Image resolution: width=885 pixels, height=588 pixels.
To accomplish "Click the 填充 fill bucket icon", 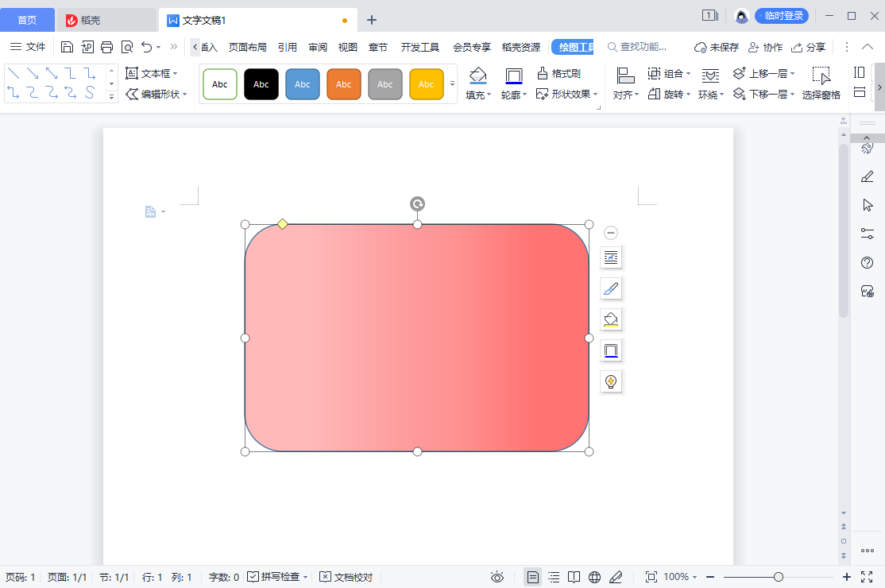I will [x=478, y=75].
